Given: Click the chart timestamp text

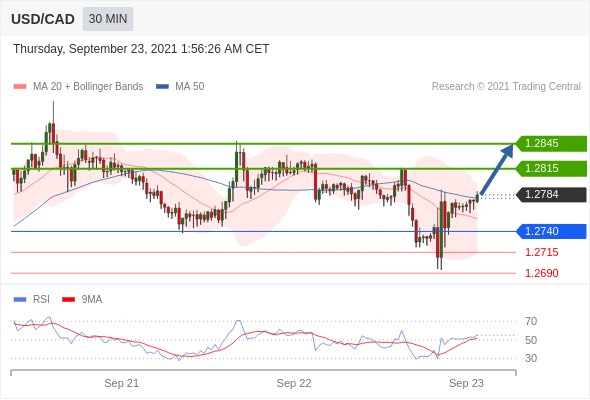Looking at the screenshot, I should tap(141, 49).
